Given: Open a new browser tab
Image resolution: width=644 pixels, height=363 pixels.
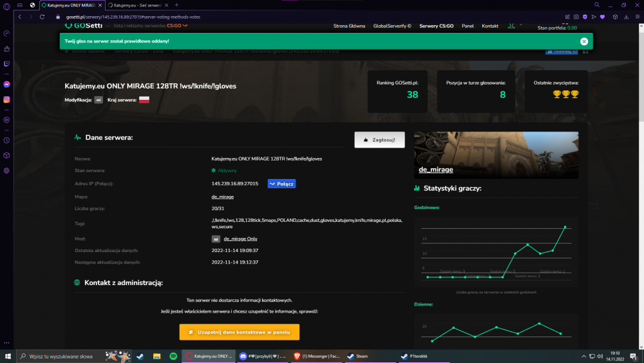Looking at the screenshot, I should tap(176, 5).
